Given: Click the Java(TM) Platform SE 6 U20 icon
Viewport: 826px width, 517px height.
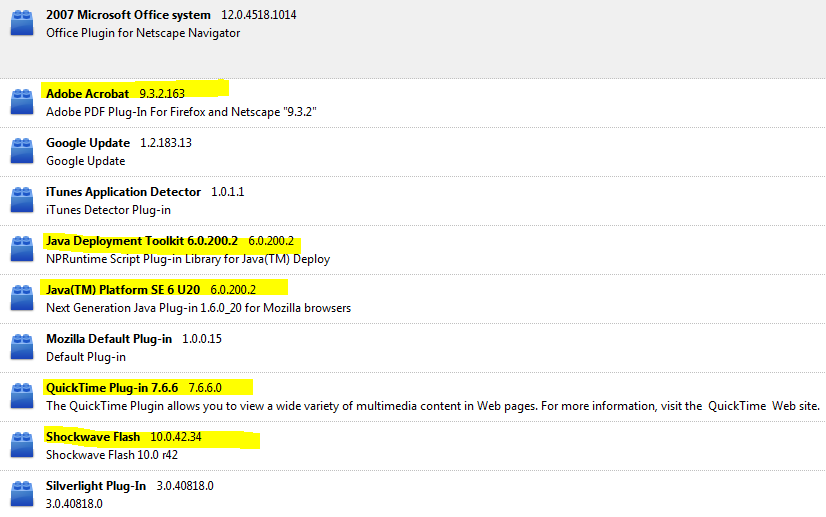Looking at the screenshot, I should click(22, 298).
